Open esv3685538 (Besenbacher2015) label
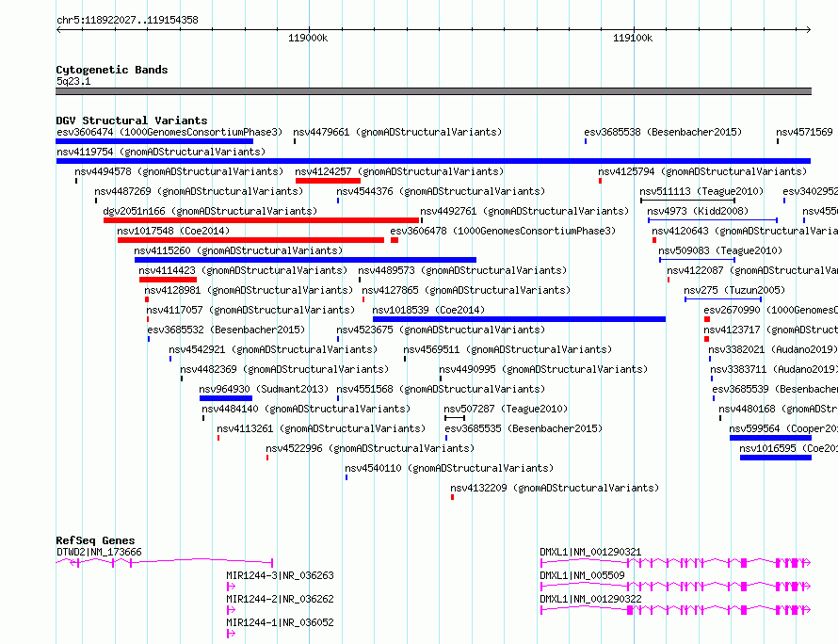The image size is (838, 644). 663,132
